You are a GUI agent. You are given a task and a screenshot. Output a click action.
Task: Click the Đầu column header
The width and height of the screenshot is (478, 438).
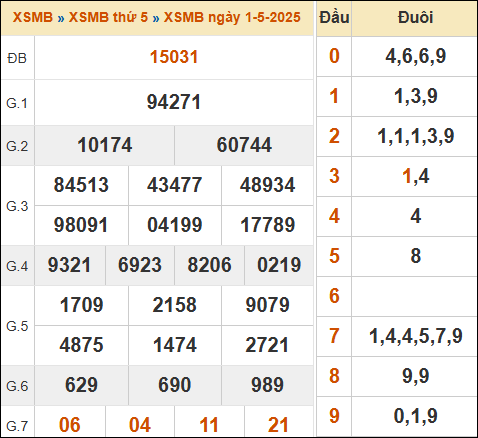click(x=334, y=18)
